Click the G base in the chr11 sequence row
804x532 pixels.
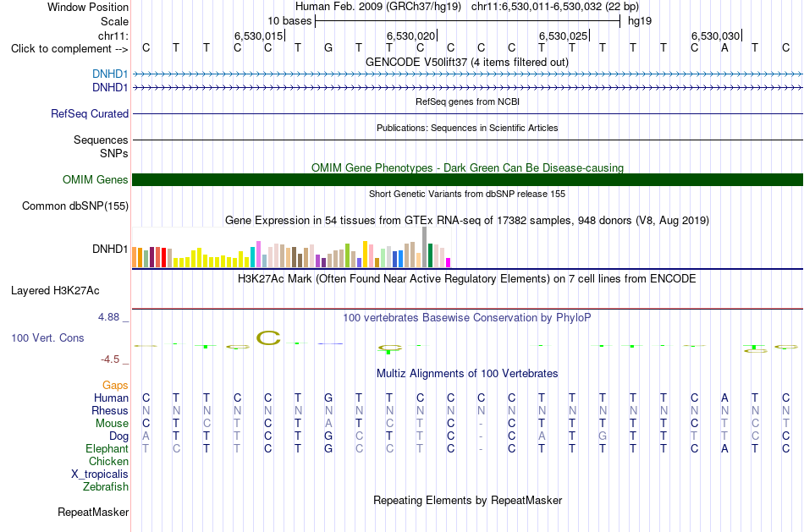click(x=328, y=47)
